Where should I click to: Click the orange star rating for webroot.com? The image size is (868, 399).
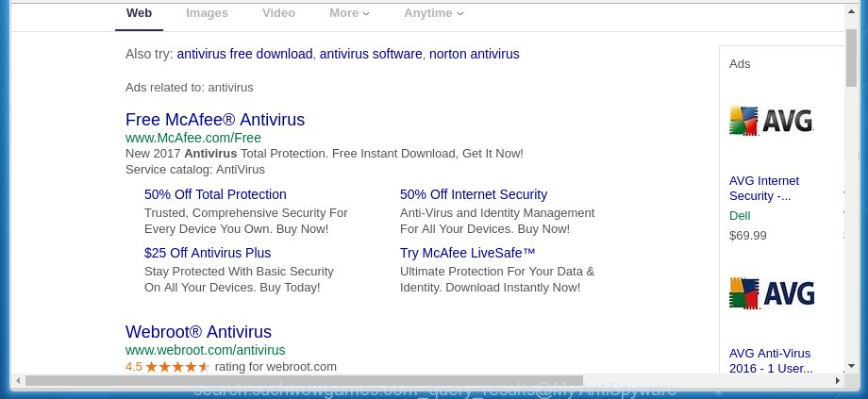coord(177,367)
